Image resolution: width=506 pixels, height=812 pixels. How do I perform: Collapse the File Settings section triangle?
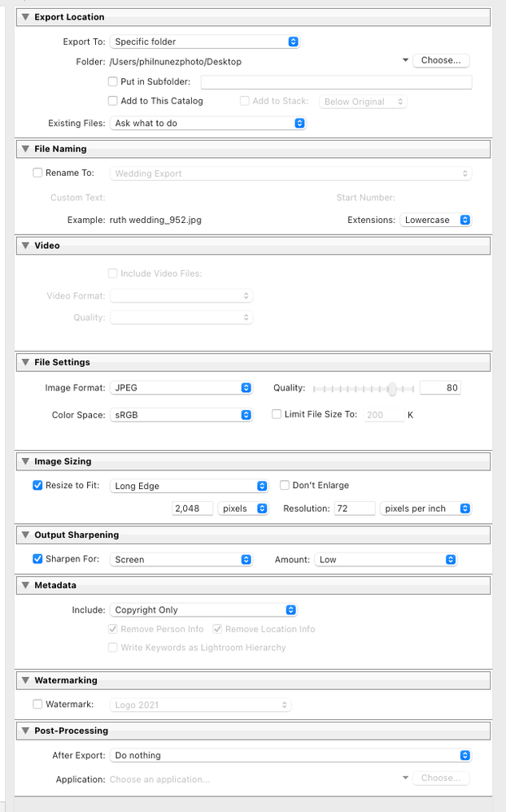point(25,362)
